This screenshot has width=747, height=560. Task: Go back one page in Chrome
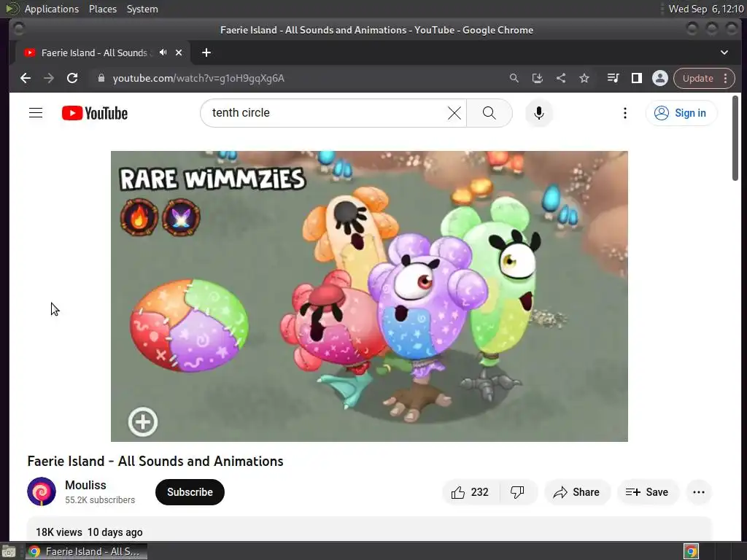click(x=26, y=78)
